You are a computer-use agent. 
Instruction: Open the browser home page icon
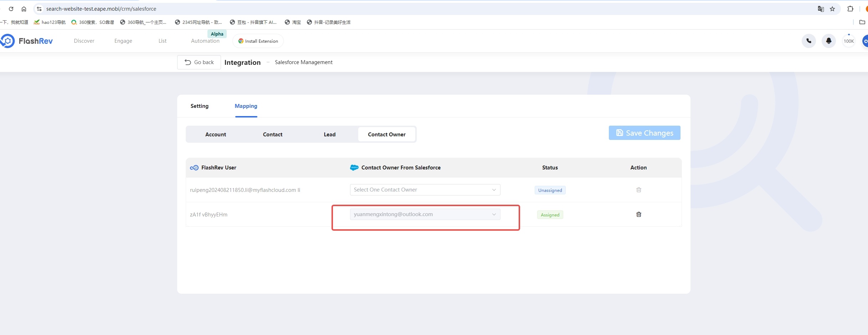tap(24, 9)
